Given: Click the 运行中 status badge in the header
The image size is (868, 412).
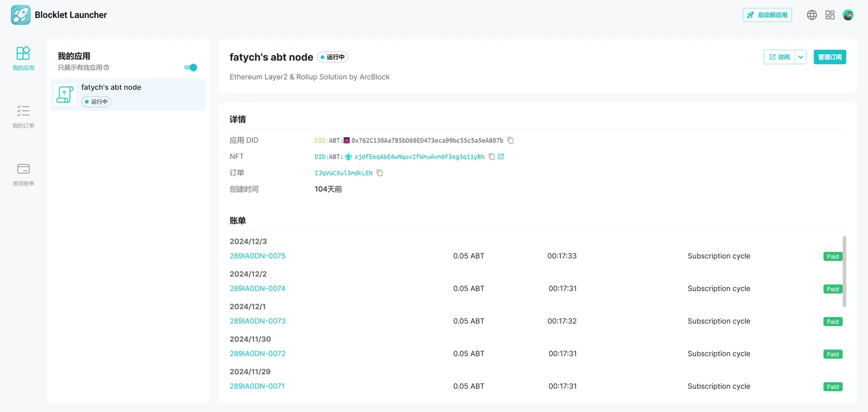Looking at the screenshot, I should click(333, 57).
